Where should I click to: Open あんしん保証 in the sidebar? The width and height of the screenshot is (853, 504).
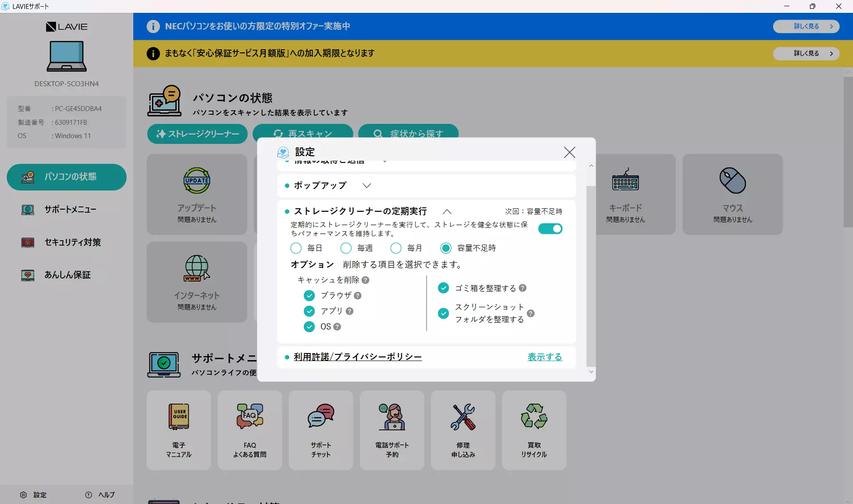click(67, 275)
